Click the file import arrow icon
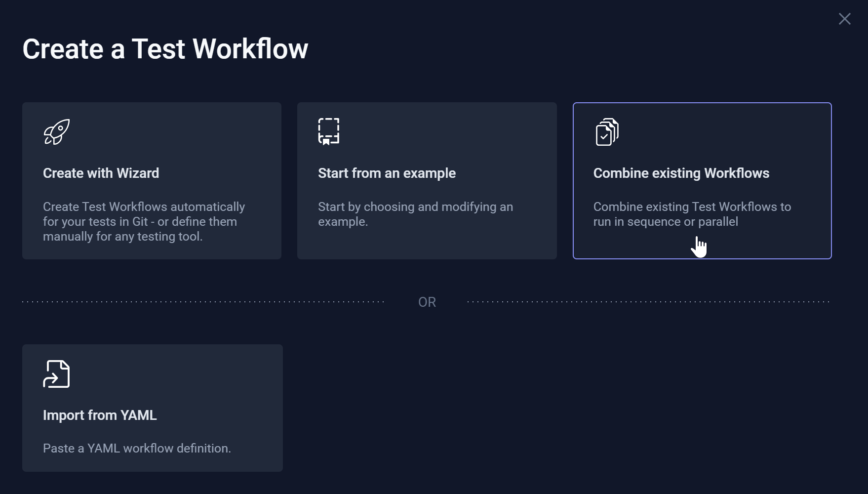This screenshot has width=868, height=494. [56, 374]
